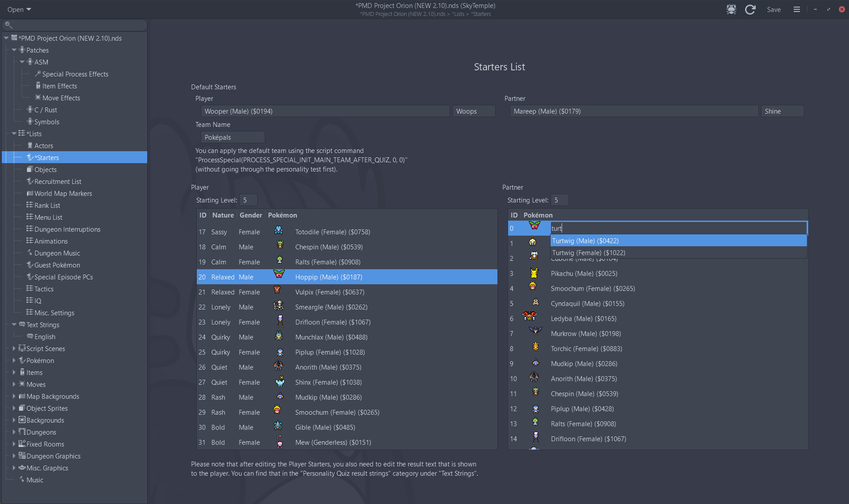This screenshot has height=504, width=849.
Task: Click the reload icon in header bar
Action: click(750, 9)
